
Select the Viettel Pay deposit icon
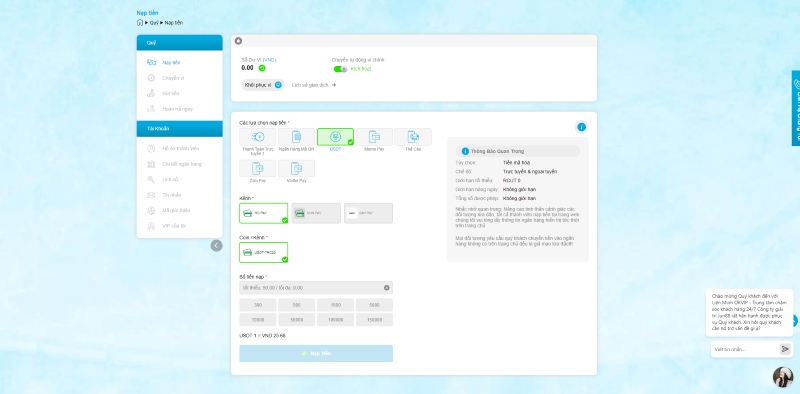point(296,168)
